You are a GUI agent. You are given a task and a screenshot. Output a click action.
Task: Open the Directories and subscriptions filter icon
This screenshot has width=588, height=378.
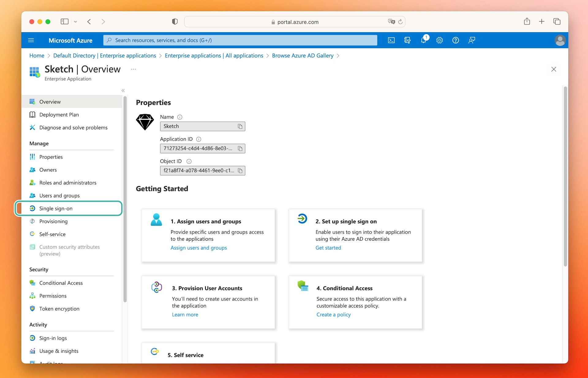click(x=407, y=40)
